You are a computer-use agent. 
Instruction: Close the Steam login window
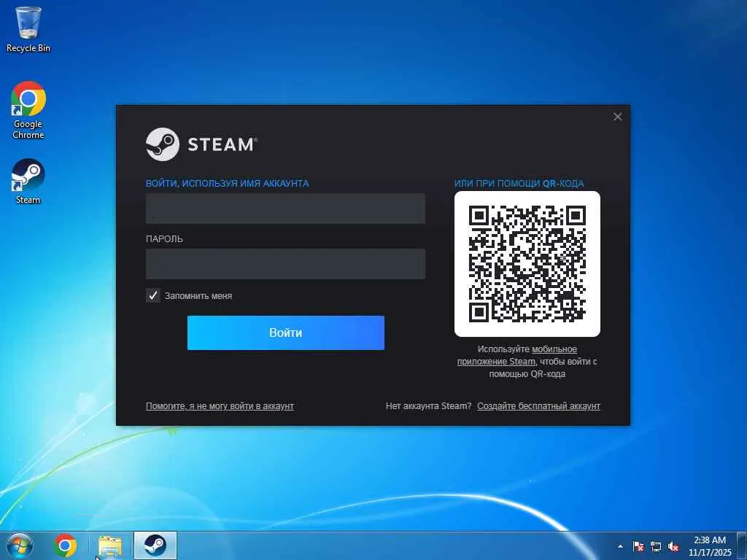(x=618, y=117)
